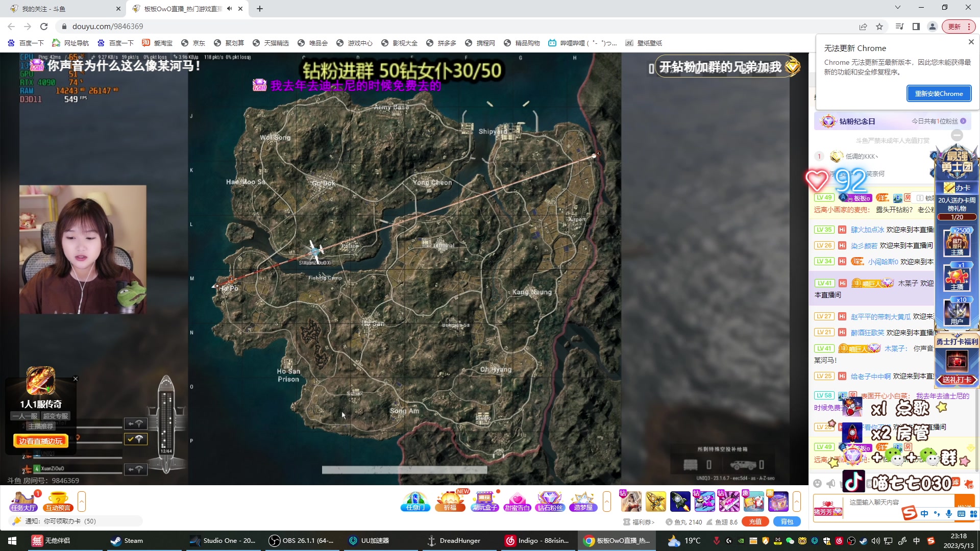
Task: Expand the 钻粉纪念日 banner arrow
Action: point(963,121)
